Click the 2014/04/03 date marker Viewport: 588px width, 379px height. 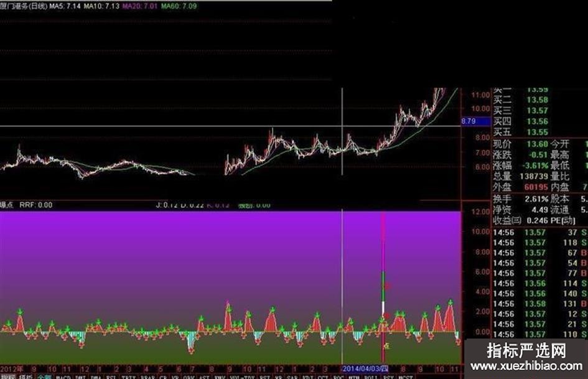365,369
